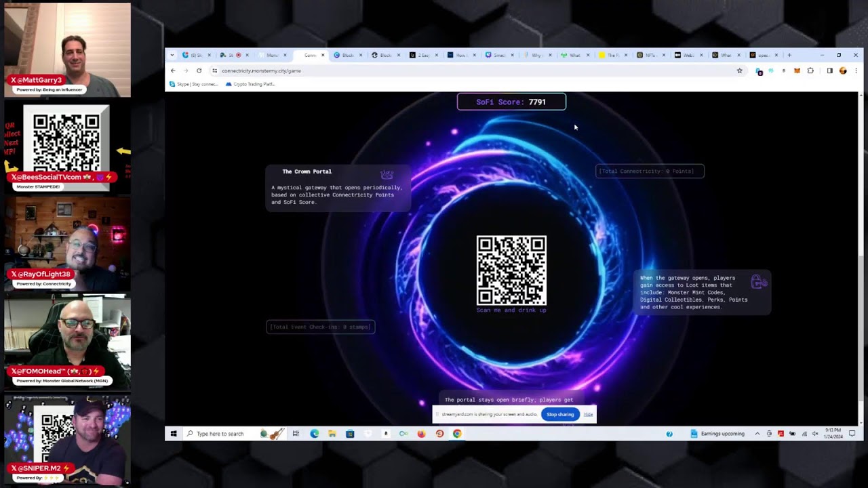This screenshot has width=868, height=488.
Task: Open the MetaMask fox extension
Action: [x=797, y=70]
